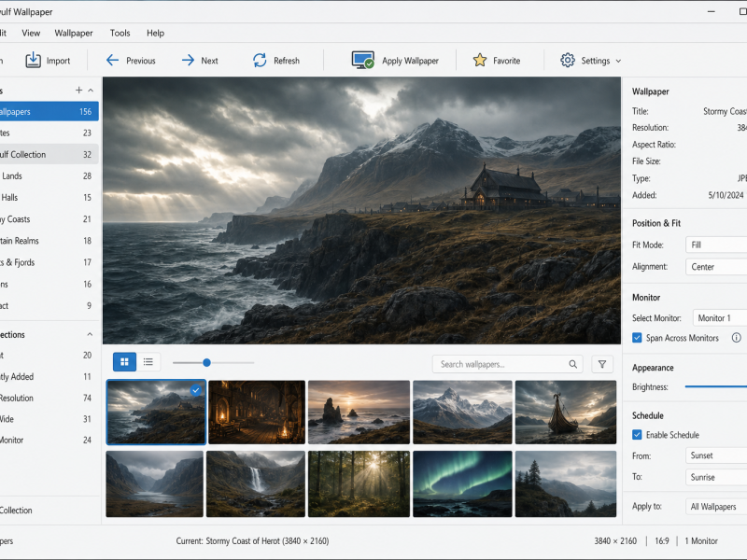Open the Settings gear icon
747x560 pixels.
pos(568,60)
